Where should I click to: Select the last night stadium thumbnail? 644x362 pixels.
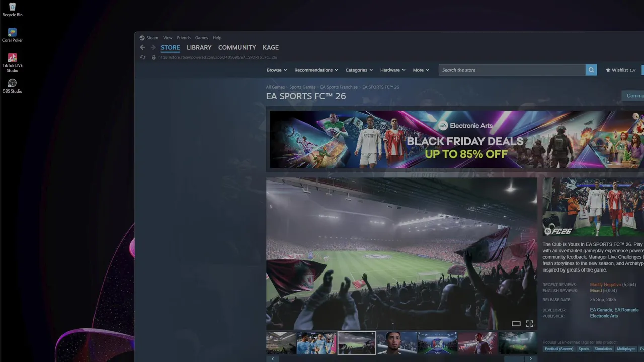[x=518, y=343]
